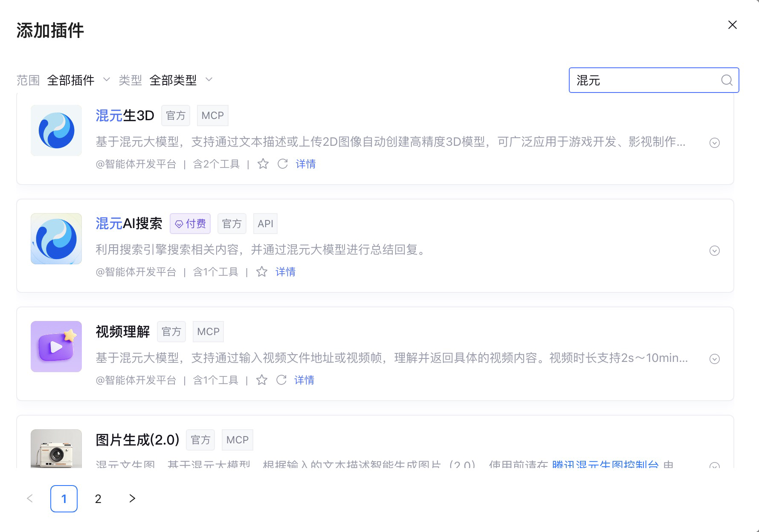Viewport: 759px width, 532px height.
Task: Star the 混元AI搜索 plugin
Action: click(262, 272)
